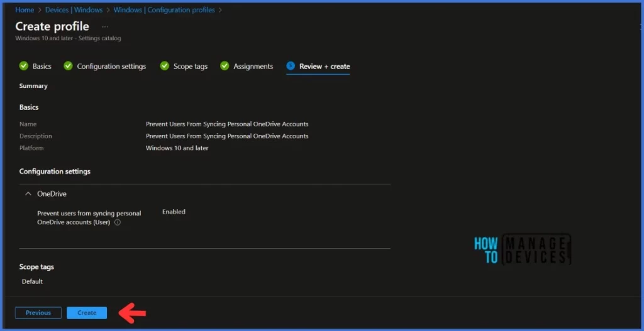The height and width of the screenshot is (331, 644).
Task: Select the Description value text
Action: pyautogui.click(x=227, y=136)
